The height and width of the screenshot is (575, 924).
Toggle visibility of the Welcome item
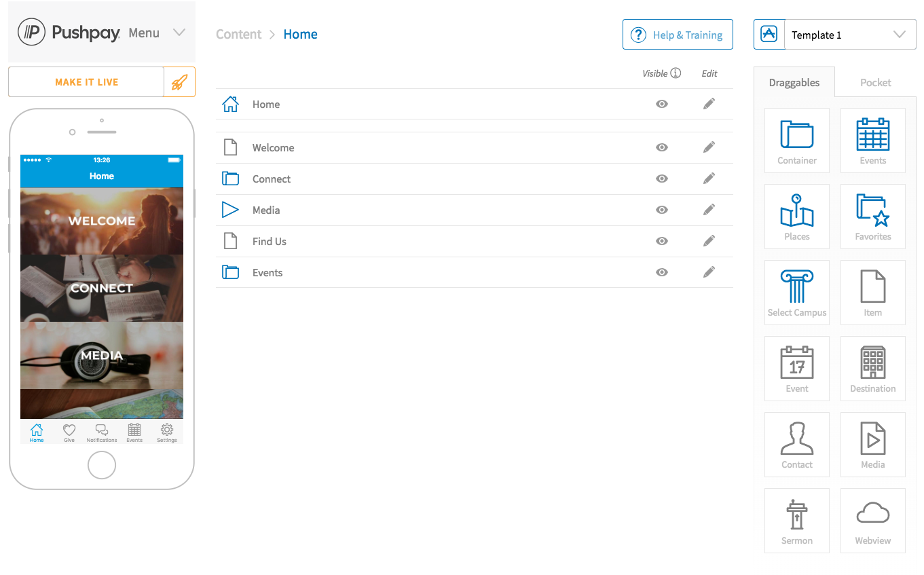661,147
